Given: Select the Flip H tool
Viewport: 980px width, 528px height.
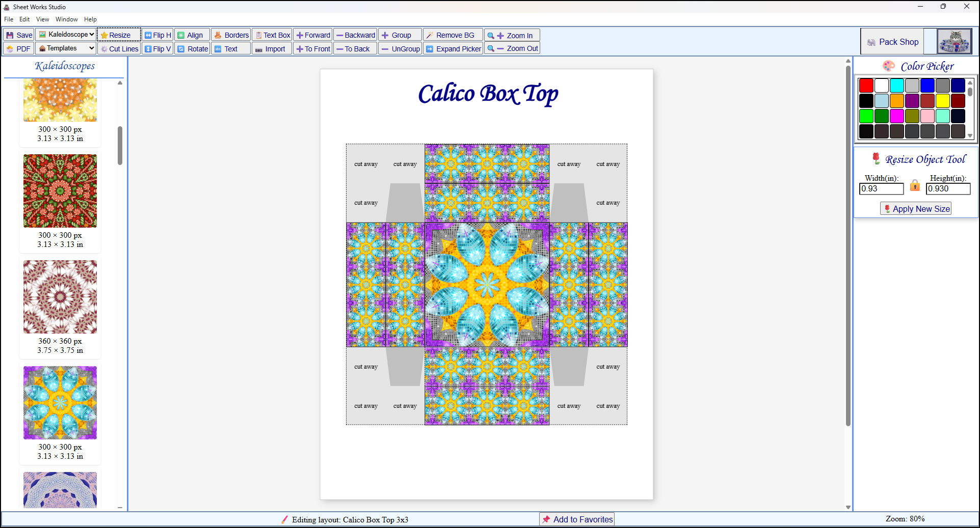Looking at the screenshot, I should 157,35.
